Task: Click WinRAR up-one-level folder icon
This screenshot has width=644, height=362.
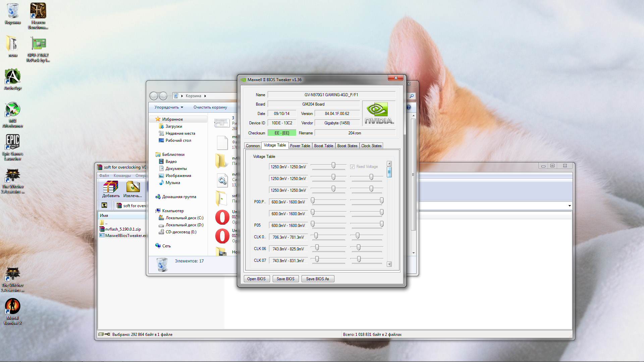Action: click(104, 205)
